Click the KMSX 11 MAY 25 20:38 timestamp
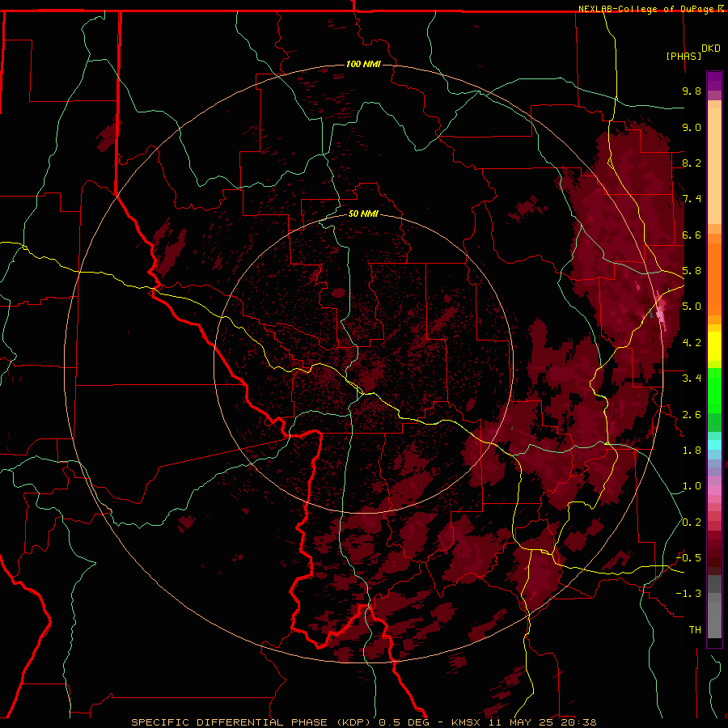Viewport: 728px width, 728px height. tap(523, 722)
